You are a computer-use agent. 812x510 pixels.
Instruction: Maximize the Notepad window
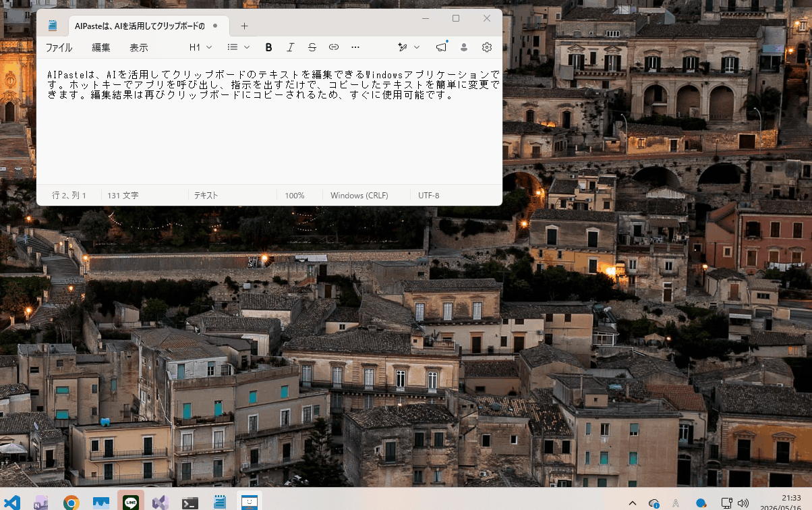[x=456, y=18]
